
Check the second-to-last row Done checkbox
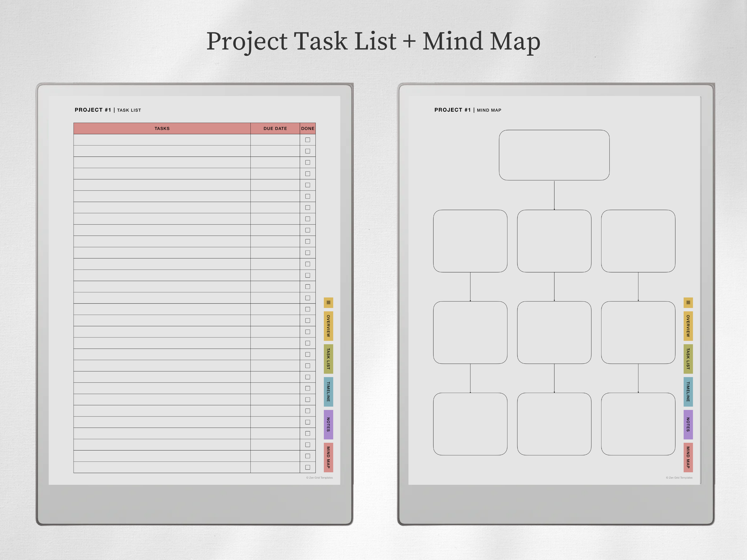point(308,456)
